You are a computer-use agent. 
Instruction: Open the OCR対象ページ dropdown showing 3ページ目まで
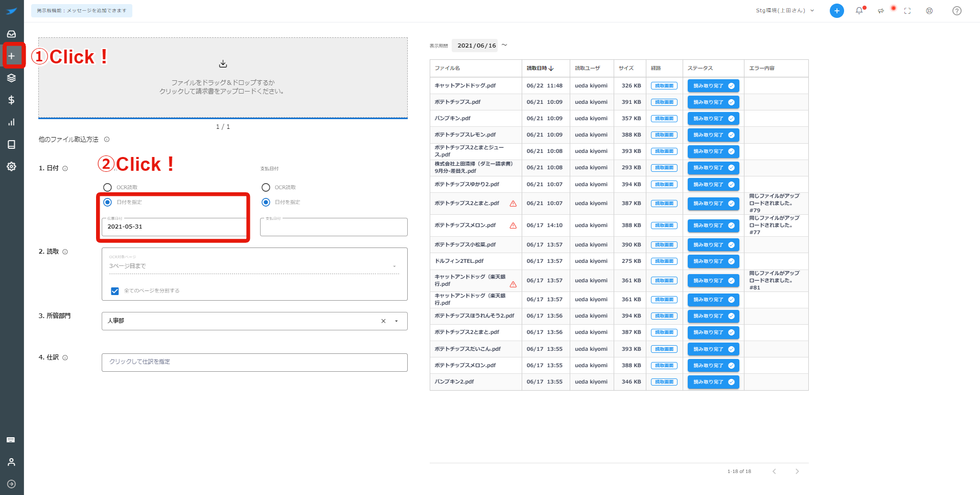[253, 266]
